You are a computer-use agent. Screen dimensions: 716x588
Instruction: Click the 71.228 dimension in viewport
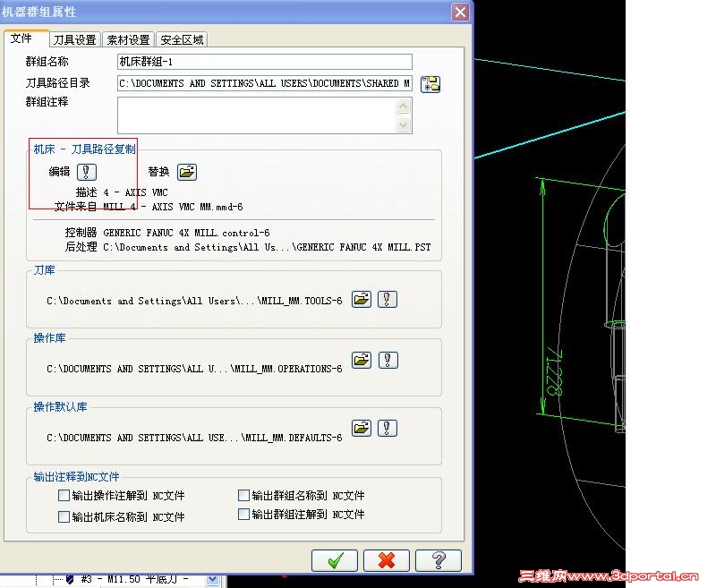tap(554, 372)
